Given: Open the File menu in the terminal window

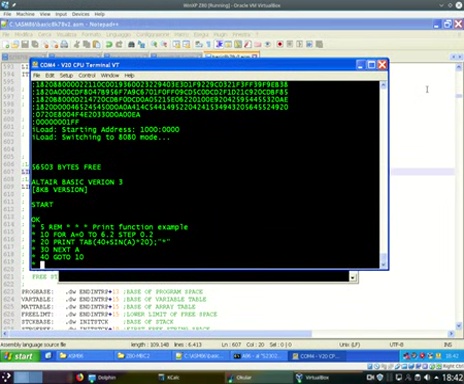Looking at the screenshot, I should (x=37, y=75).
